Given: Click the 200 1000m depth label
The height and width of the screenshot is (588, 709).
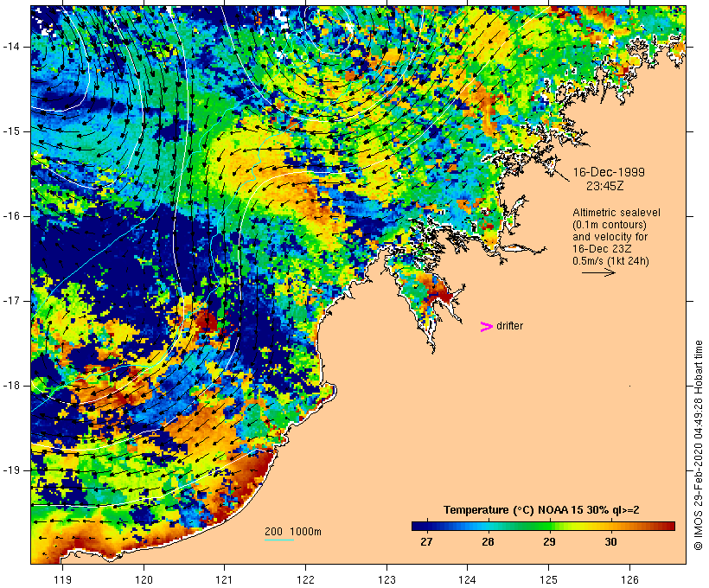Looking at the screenshot, I should [293, 532].
